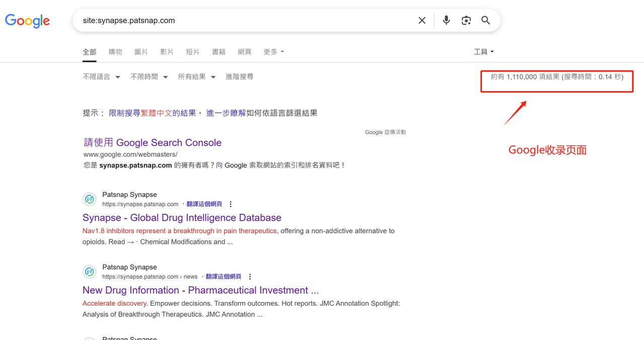Switch to the 短片 tab
Image resolution: width=644 pixels, height=340 pixels.
[193, 52]
